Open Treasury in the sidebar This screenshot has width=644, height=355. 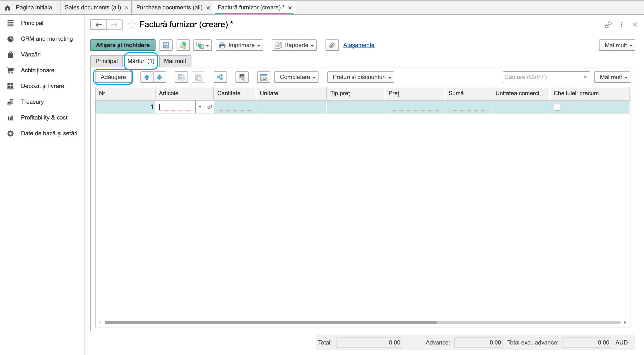(32, 102)
